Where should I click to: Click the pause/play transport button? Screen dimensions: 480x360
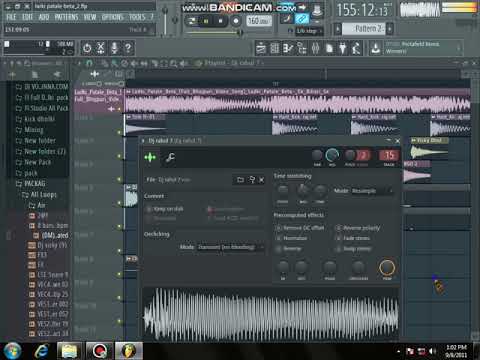[x=206, y=21]
